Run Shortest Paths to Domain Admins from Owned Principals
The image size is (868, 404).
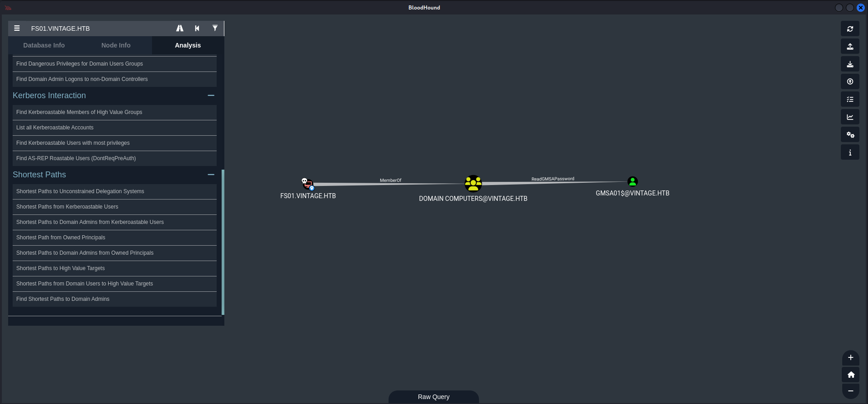tap(114, 253)
